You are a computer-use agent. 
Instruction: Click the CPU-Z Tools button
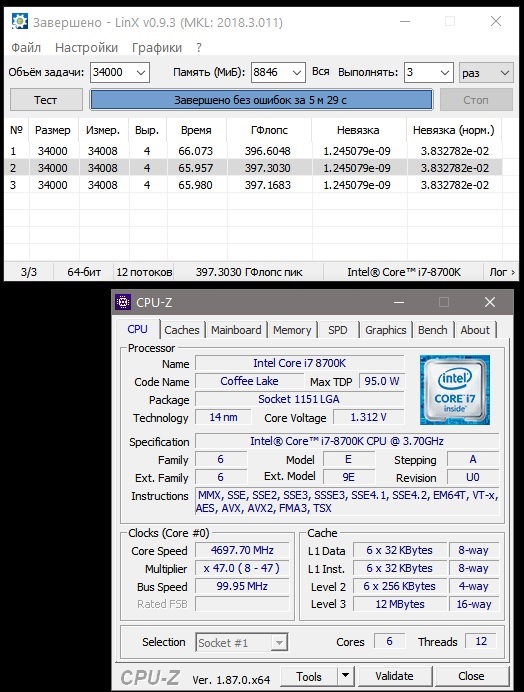(x=309, y=677)
